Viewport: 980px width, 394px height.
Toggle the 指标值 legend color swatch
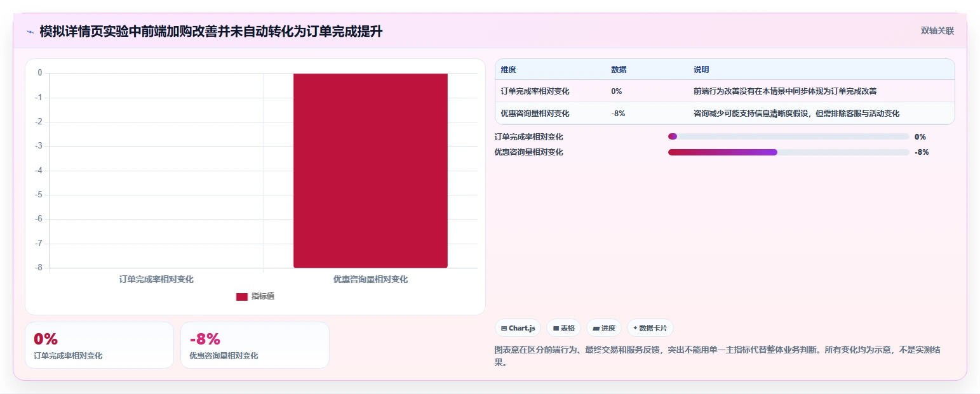point(241,296)
